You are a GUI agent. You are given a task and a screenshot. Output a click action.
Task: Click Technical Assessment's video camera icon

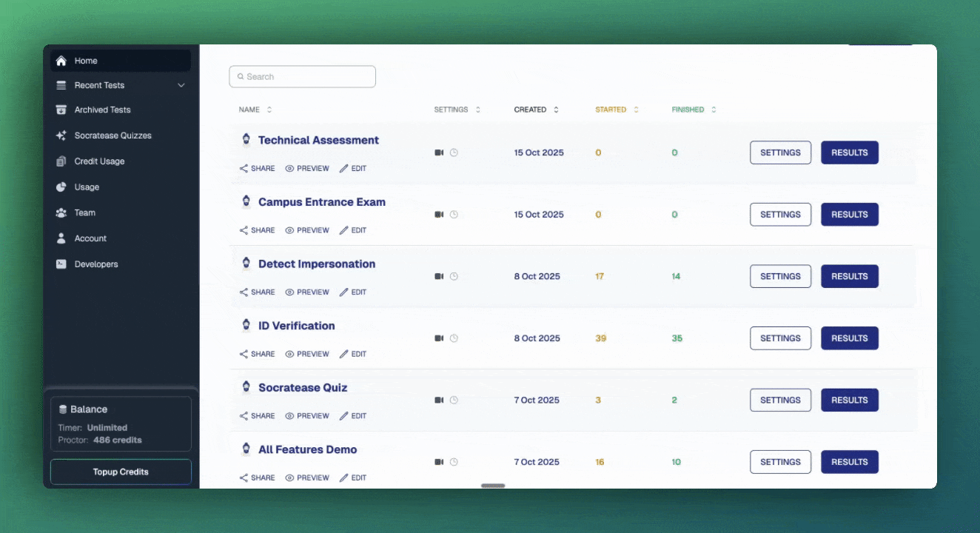(x=439, y=152)
